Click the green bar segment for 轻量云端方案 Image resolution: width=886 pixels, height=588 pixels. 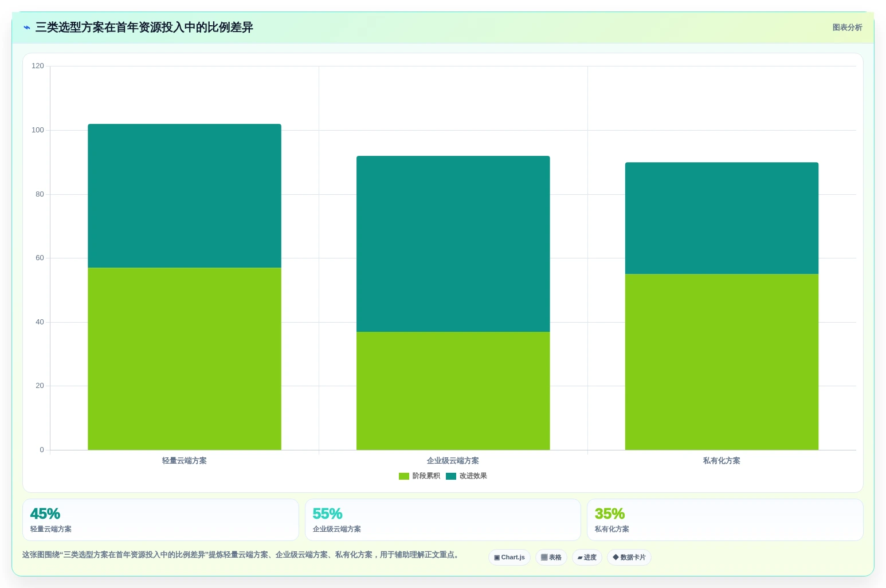point(185,359)
